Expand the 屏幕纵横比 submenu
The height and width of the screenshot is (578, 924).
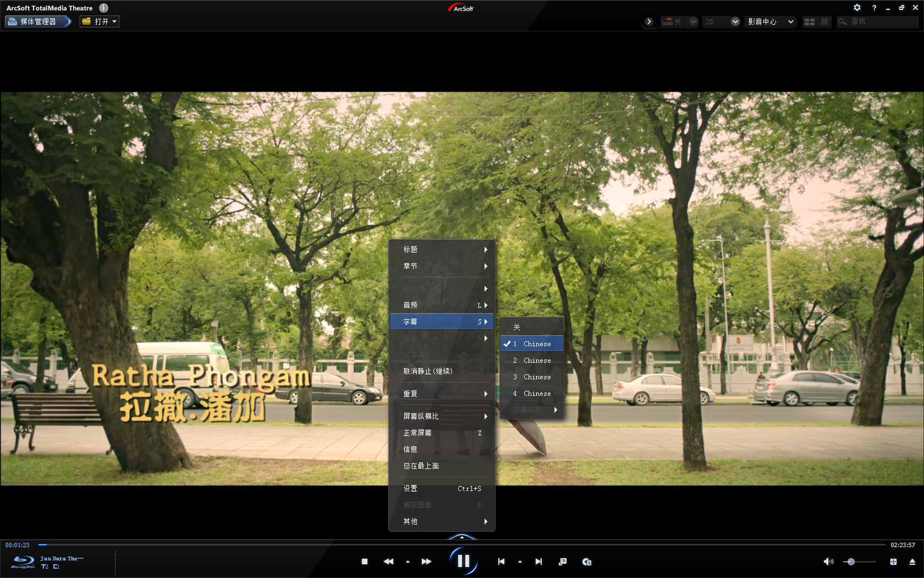point(442,416)
